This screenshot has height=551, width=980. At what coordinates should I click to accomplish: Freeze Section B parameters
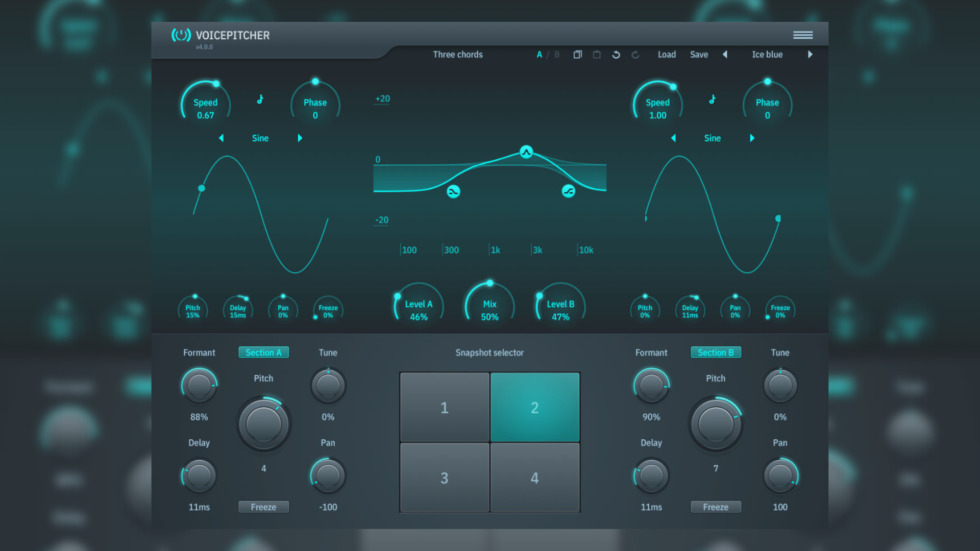point(716,507)
